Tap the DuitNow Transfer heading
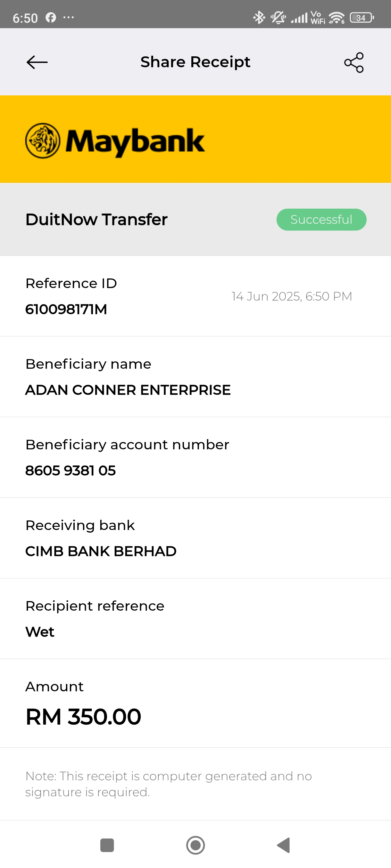391x868 pixels. coord(96,220)
